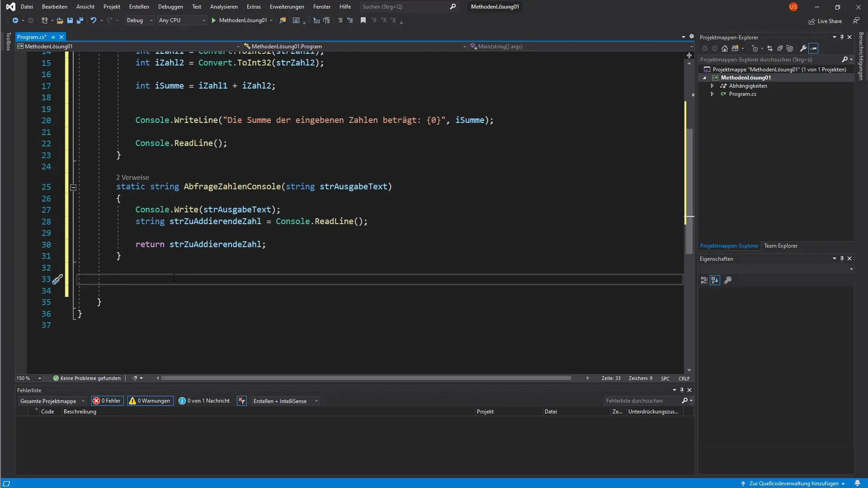Click Show All Files icon in Projektmappen-Explorer
This screenshot has width=868, height=488.
click(x=790, y=48)
